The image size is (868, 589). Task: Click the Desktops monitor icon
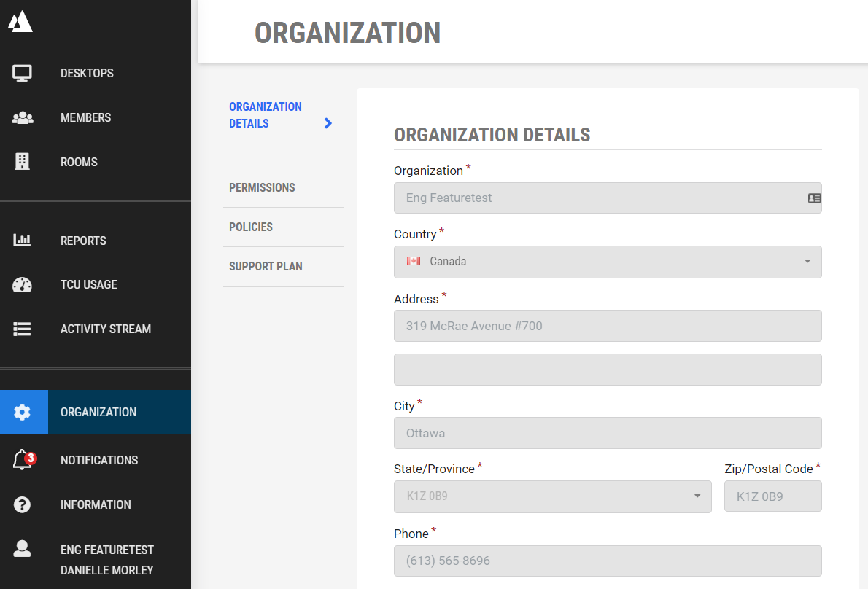point(22,73)
